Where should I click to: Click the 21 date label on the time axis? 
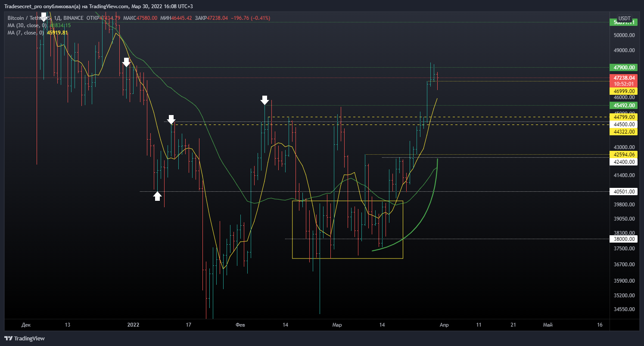(513, 325)
